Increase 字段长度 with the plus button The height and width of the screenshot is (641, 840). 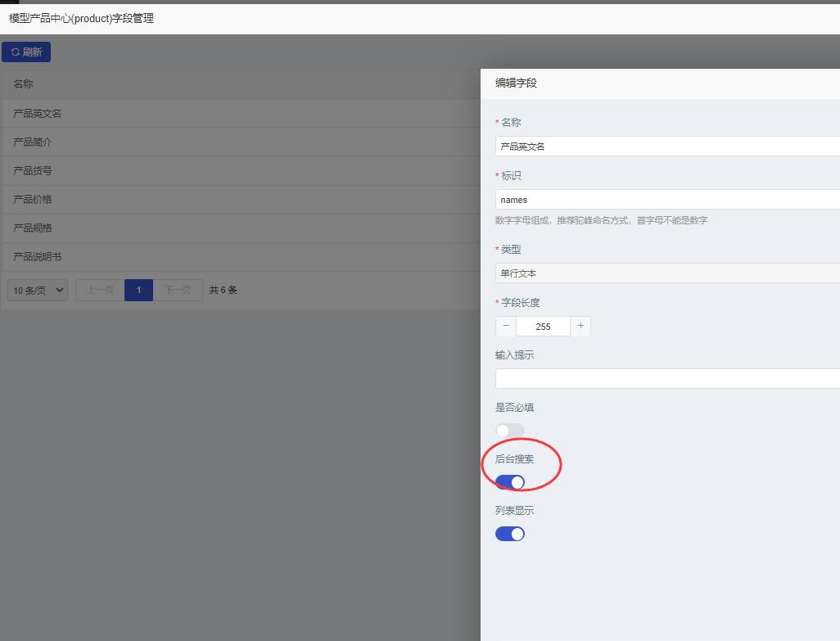(580, 326)
